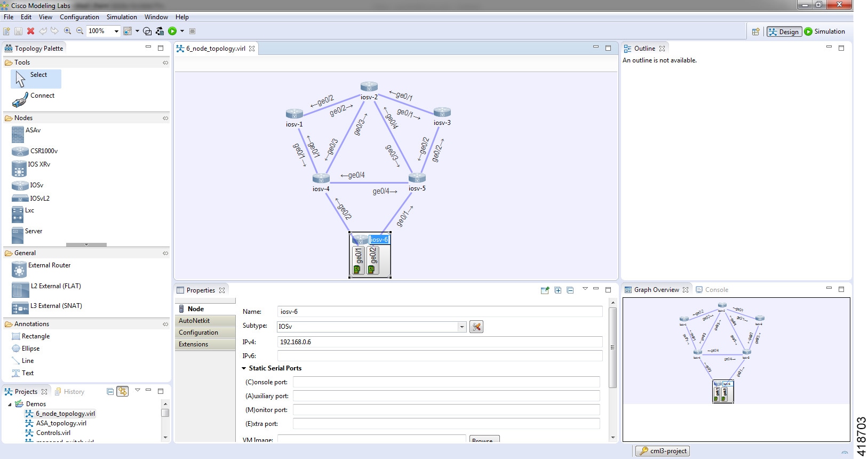This screenshot has width=868, height=459.
Task: Open the AutoNetkit properties tab
Action: pos(205,321)
